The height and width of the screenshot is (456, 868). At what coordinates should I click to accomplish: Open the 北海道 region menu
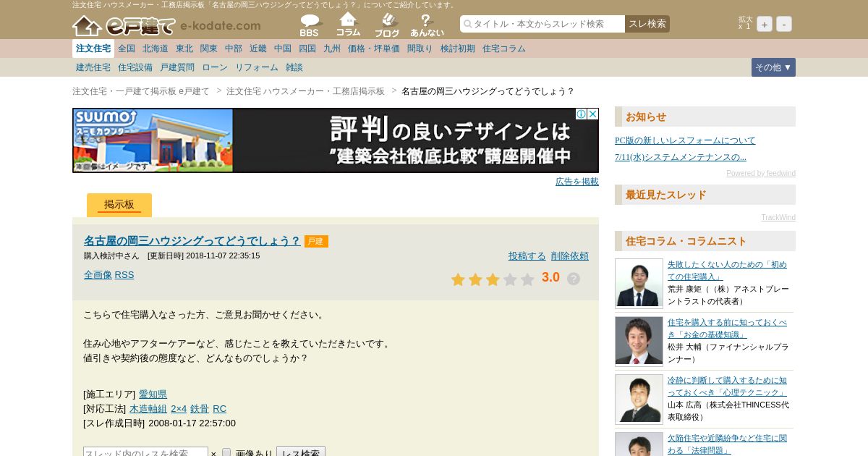pos(156,48)
